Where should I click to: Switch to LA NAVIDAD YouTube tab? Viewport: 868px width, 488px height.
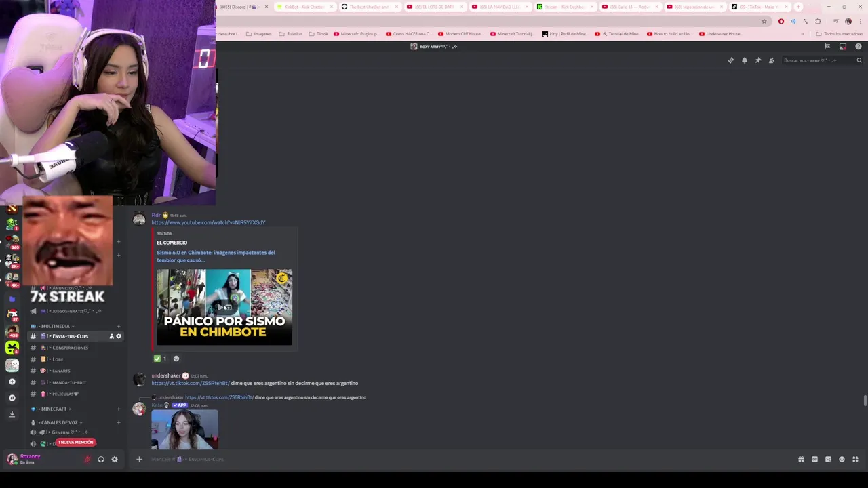(499, 7)
